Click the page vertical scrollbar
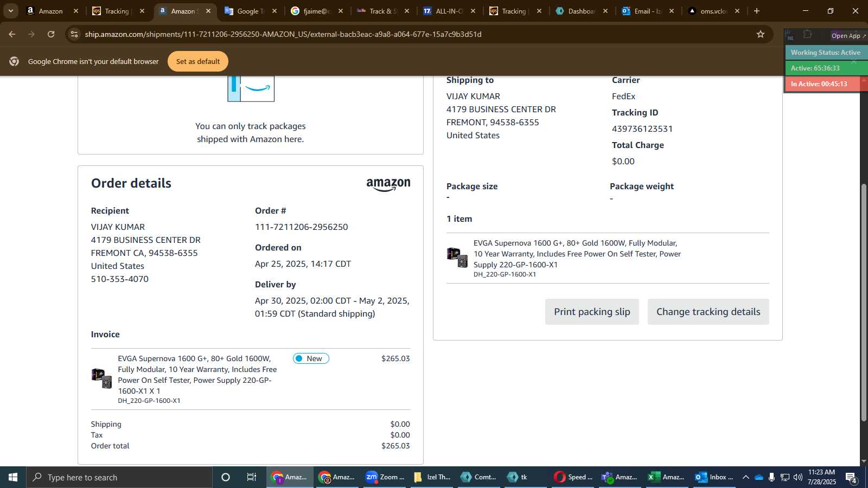This screenshot has width=868, height=488. [864, 303]
